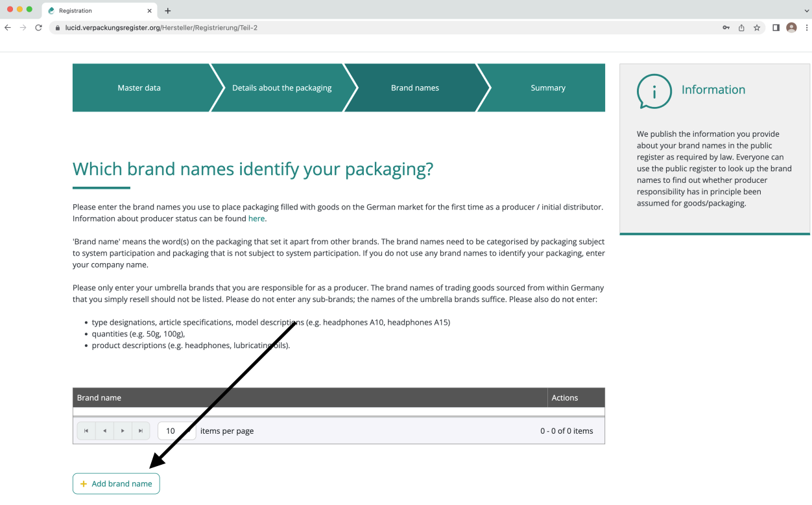The image size is (812, 505).
Task: Go to Master data step
Action: click(139, 88)
